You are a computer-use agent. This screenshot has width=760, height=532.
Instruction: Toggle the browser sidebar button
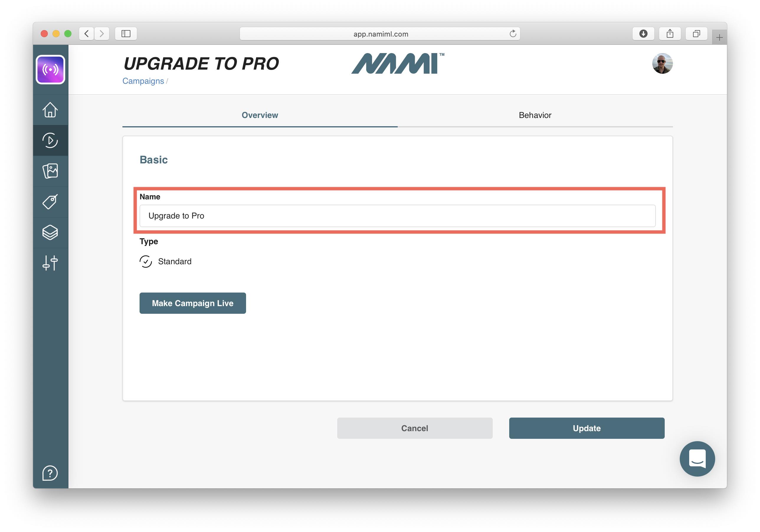[126, 34]
